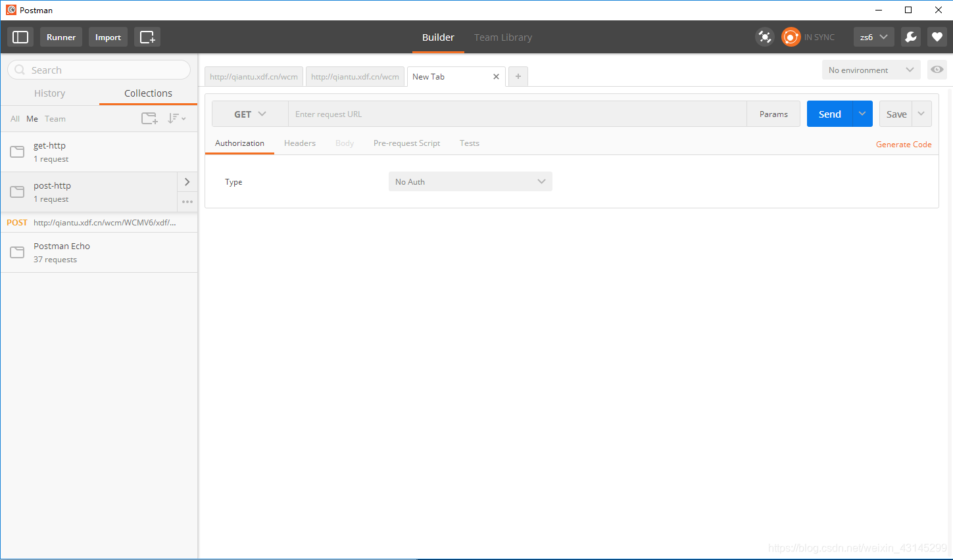Open new window icon in header

(x=147, y=37)
